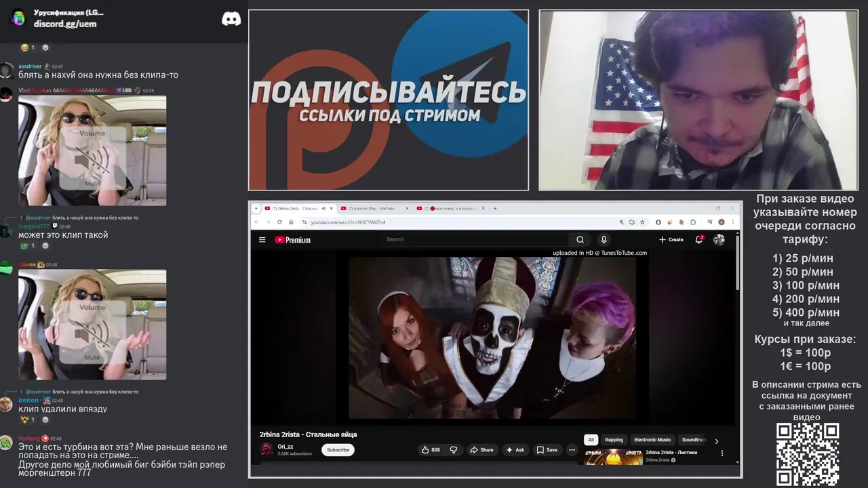The height and width of the screenshot is (488, 868).
Task: Click the YouTube Premium logo
Action: [292, 239]
